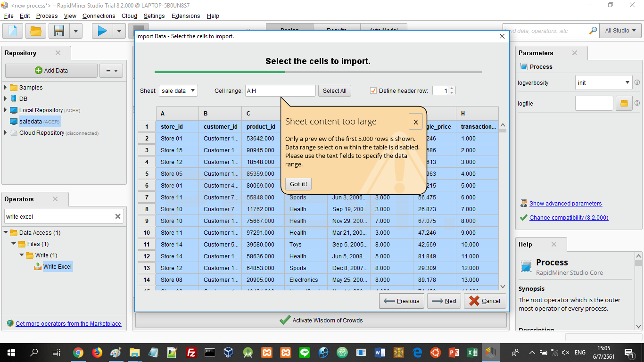Expand the Samples repository folder
The image size is (644, 362).
point(6,87)
